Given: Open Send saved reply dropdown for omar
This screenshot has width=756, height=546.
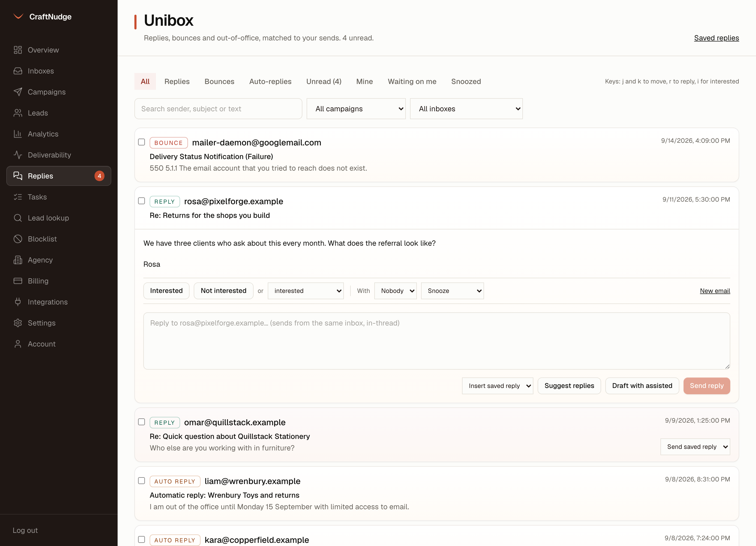Looking at the screenshot, I should [x=695, y=447].
